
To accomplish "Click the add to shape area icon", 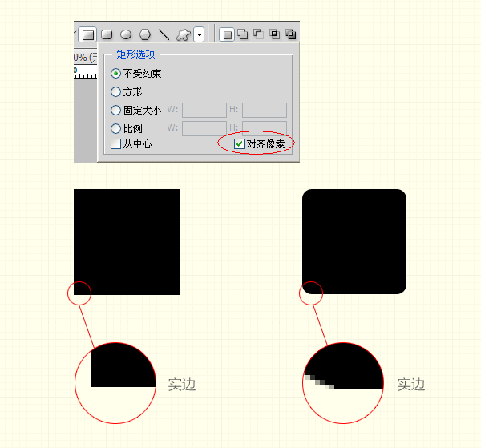I will 242,34.
